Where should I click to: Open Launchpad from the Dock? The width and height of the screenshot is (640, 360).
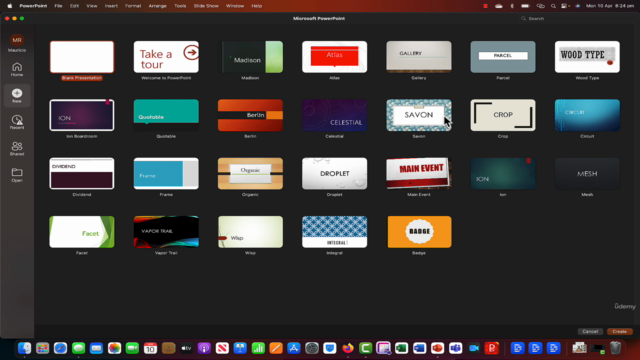pos(42,348)
